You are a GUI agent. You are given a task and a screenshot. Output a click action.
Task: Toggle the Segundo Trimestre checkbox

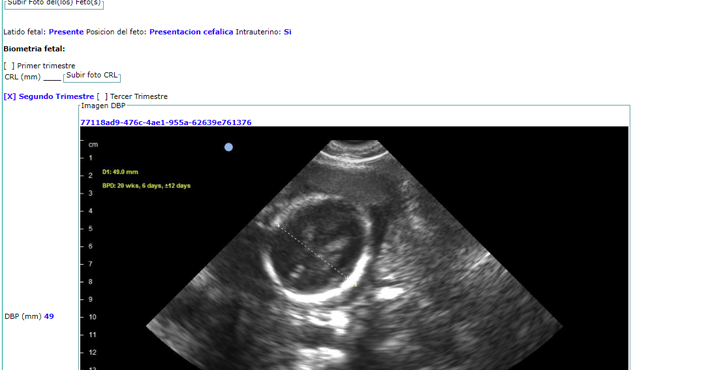10,96
